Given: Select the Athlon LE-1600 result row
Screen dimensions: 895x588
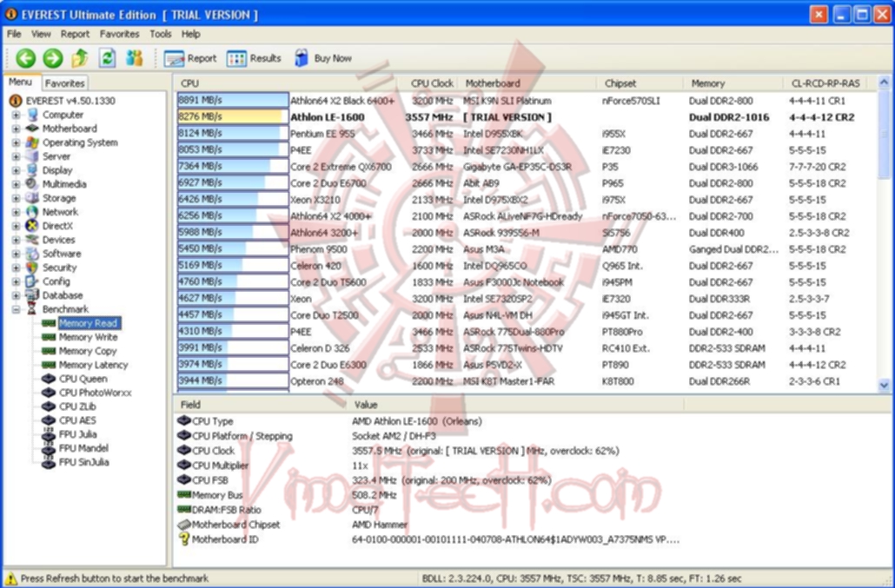Looking at the screenshot, I should pos(525,117).
